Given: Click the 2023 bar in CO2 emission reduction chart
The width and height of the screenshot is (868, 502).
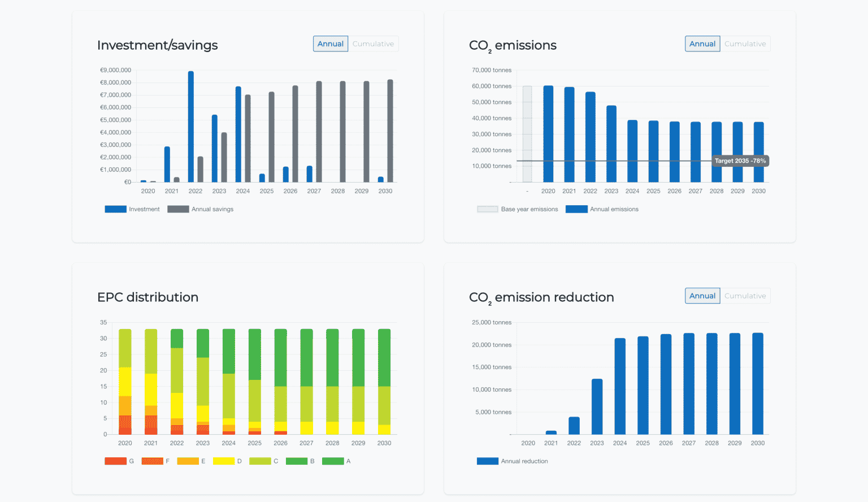Looking at the screenshot, I should [x=597, y=406].
